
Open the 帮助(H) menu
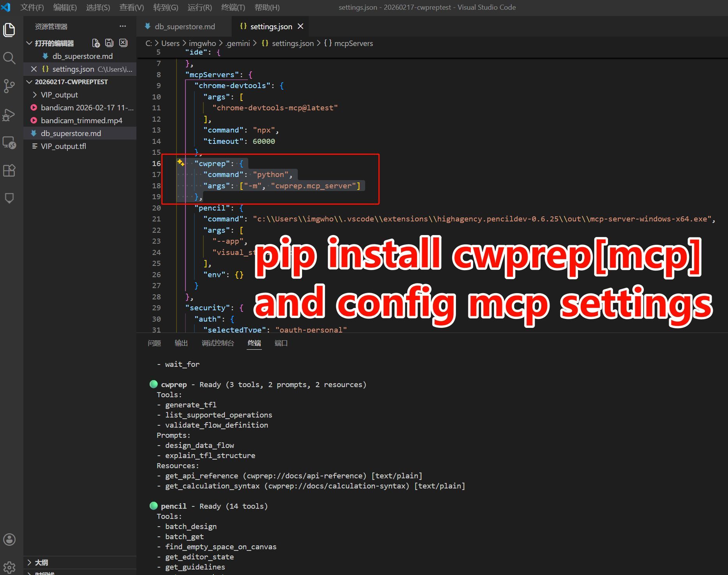coord(267,7)
